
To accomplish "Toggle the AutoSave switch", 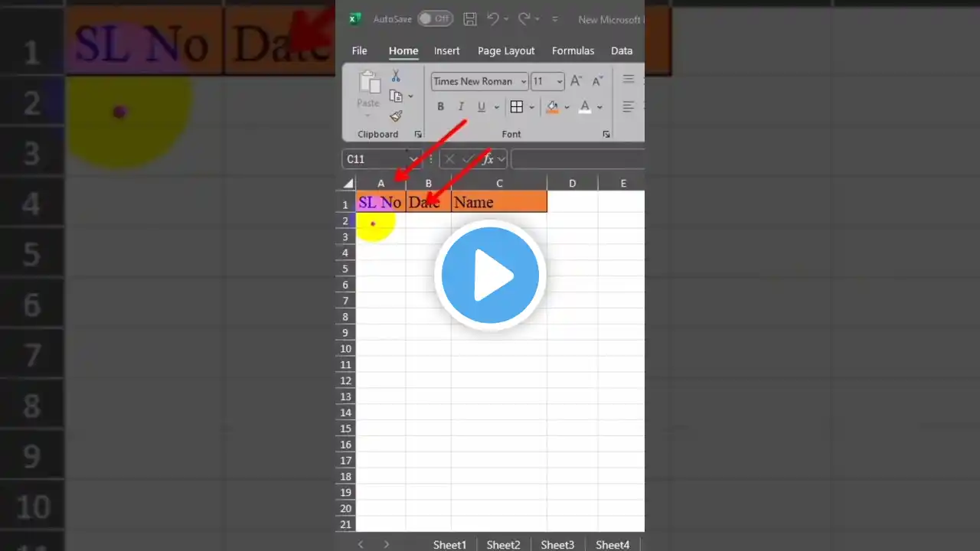I will point(436,19).
